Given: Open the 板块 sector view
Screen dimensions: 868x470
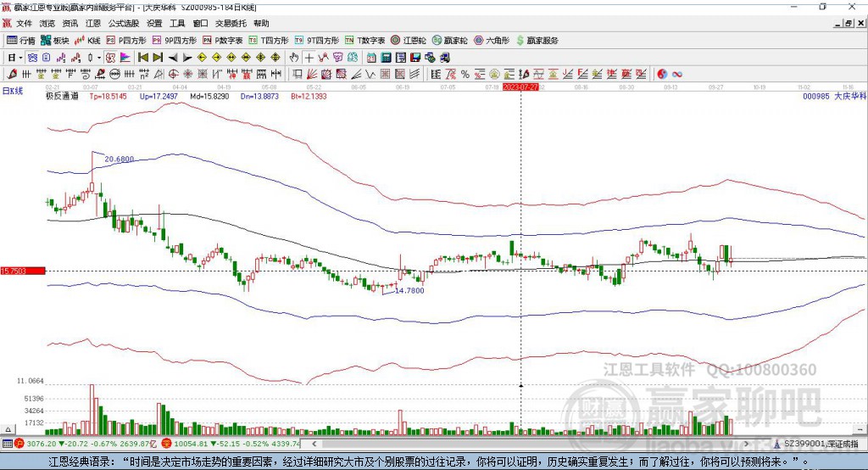Looking at the screenshot, I should 55,41.
